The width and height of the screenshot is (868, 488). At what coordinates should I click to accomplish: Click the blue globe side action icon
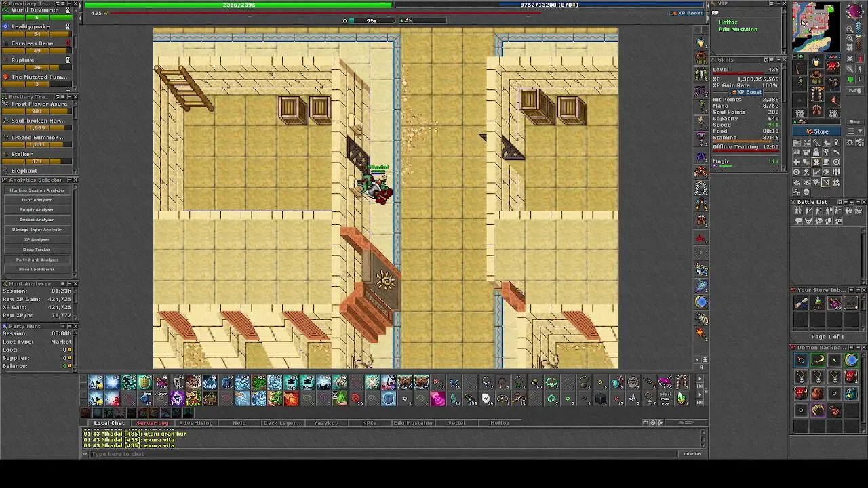[x=701, y=302]
